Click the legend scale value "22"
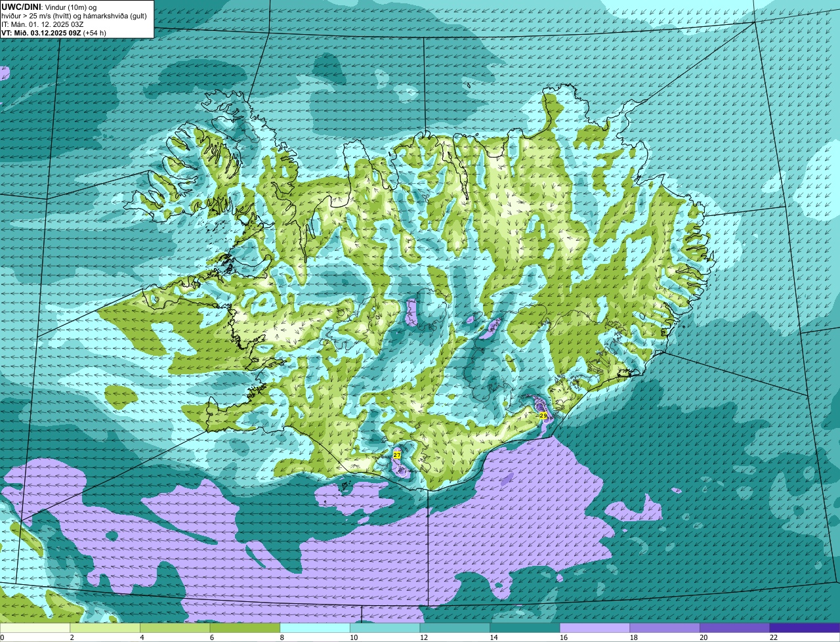The image size is (840, 642). 774,637
